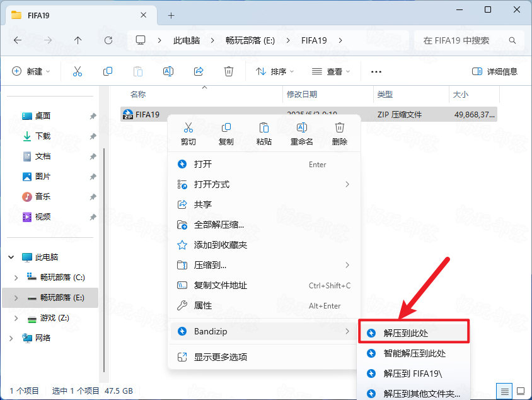Open 图片 in the sidebar
Screen dimensions: 532x400
tap(43, 176)
